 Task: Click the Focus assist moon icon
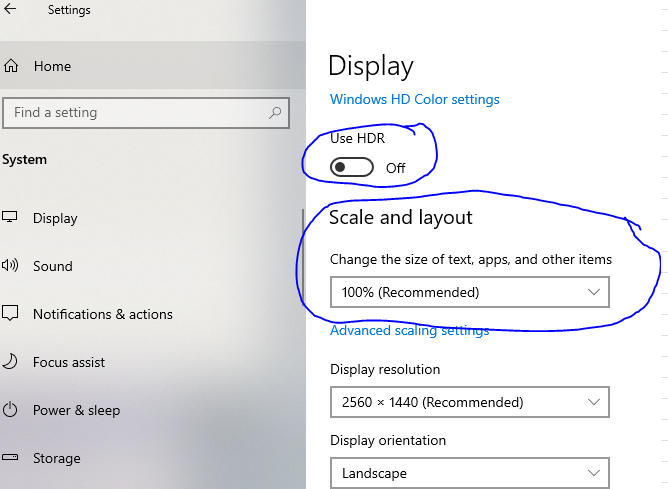(10, 362)
